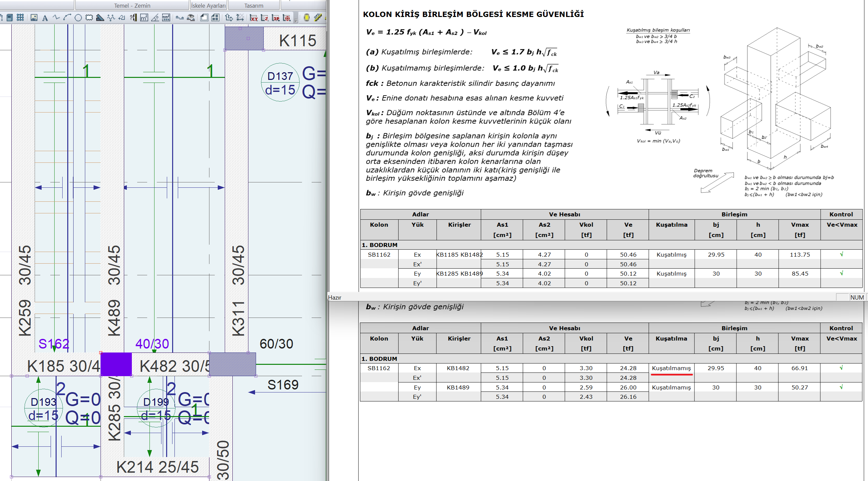Select the circle drawing tool

(x=78, y=18)
